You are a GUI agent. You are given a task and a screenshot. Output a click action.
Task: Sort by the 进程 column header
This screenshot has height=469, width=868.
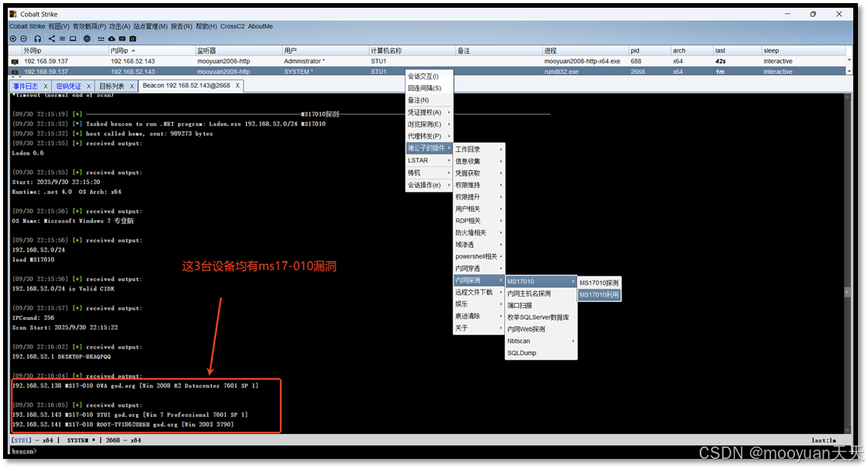click(x=585, y=50)
